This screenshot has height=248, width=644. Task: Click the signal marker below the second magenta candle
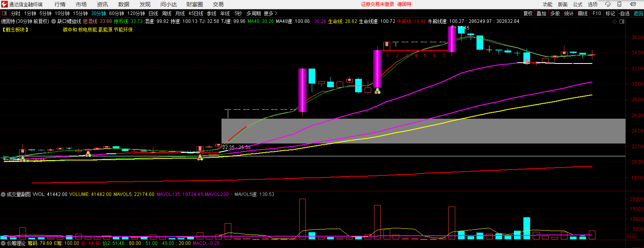378,91
